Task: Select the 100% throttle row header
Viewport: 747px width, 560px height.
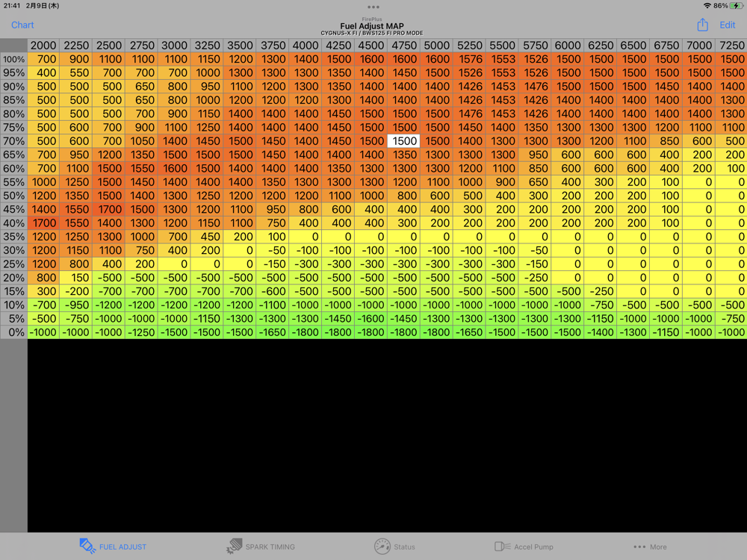Action: coord(13,59)
